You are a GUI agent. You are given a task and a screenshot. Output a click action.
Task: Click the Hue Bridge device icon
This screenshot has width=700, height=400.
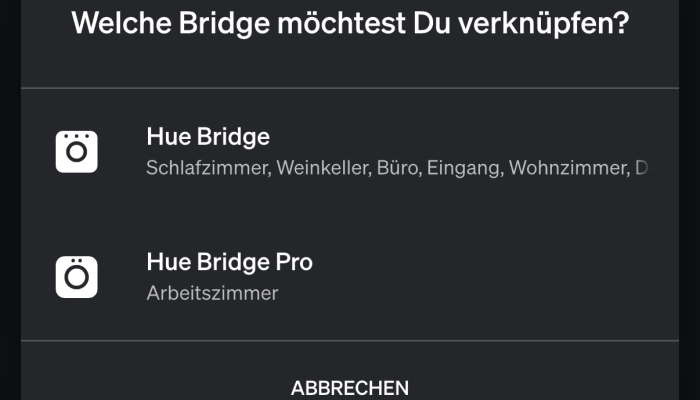click(x=76, y=151)
